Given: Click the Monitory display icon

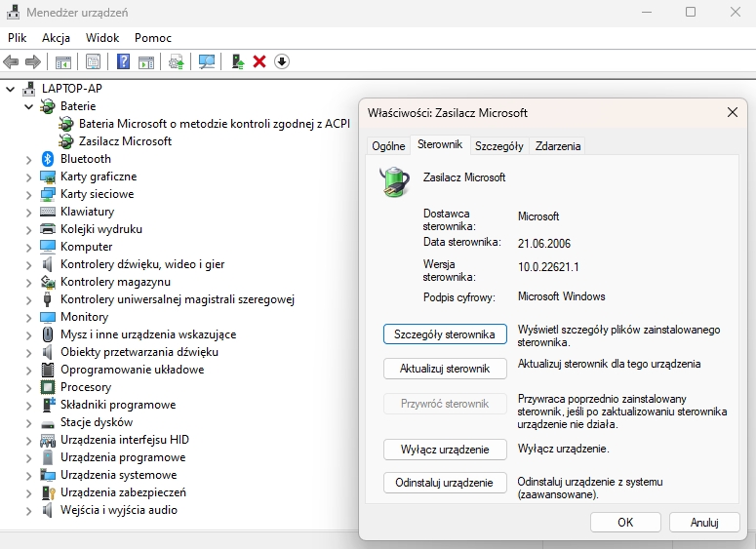Looking at the screenshot, I should 47,317.
